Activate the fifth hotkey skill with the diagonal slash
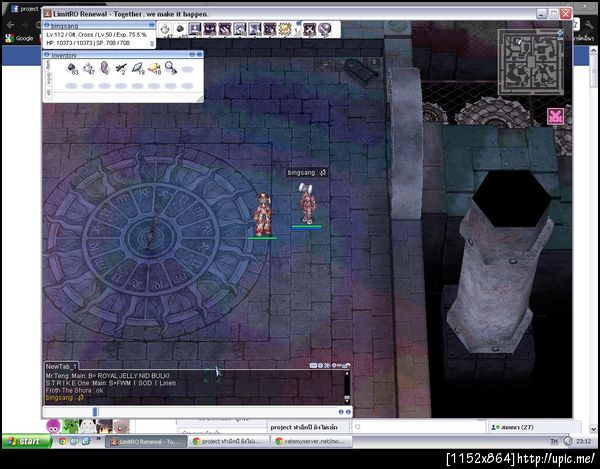This screenshot has width=600, height=469. pos(225,29)
